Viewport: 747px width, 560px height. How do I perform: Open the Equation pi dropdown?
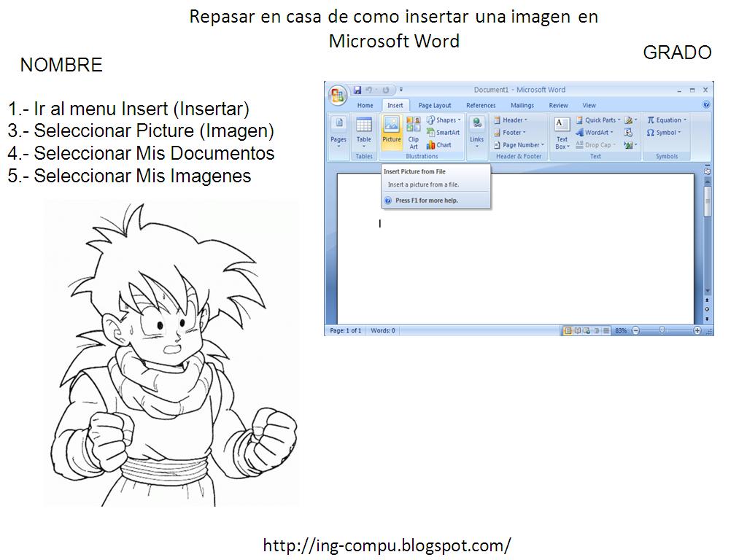[x=667, y=120]
